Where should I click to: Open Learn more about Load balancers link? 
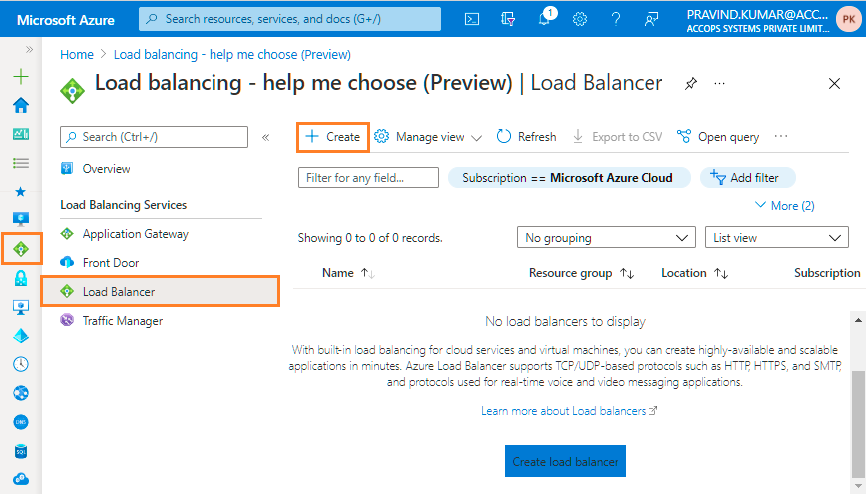tap(569, 411)
